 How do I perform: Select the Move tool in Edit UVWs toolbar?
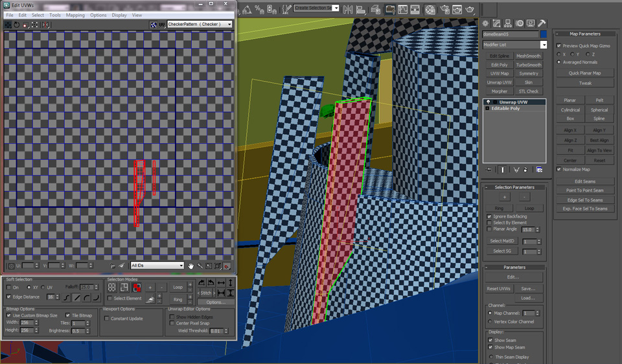[x=8, y=25]
